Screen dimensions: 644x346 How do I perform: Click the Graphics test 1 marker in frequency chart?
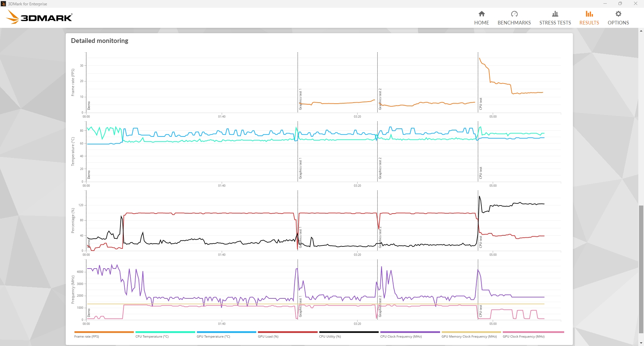point(301,306)
